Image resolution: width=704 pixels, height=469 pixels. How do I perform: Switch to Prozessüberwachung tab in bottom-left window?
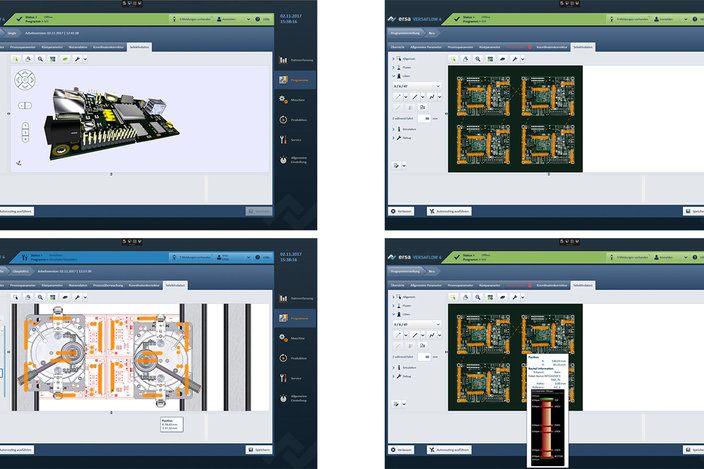coord(108,285)
